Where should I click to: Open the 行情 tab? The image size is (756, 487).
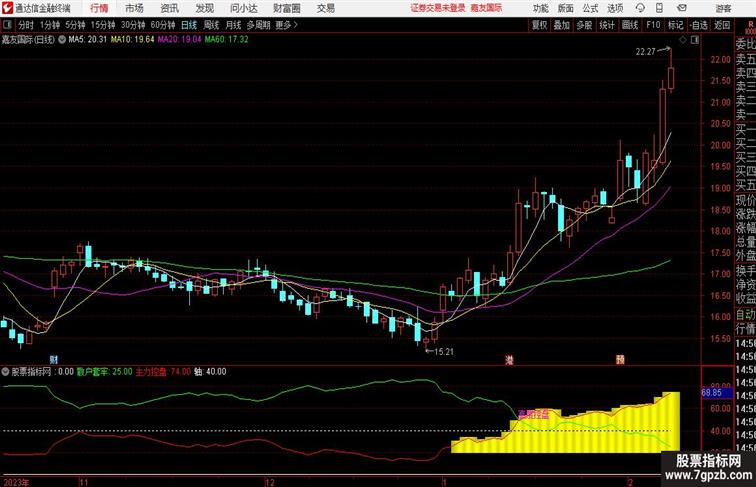click(x=99, y=8)
